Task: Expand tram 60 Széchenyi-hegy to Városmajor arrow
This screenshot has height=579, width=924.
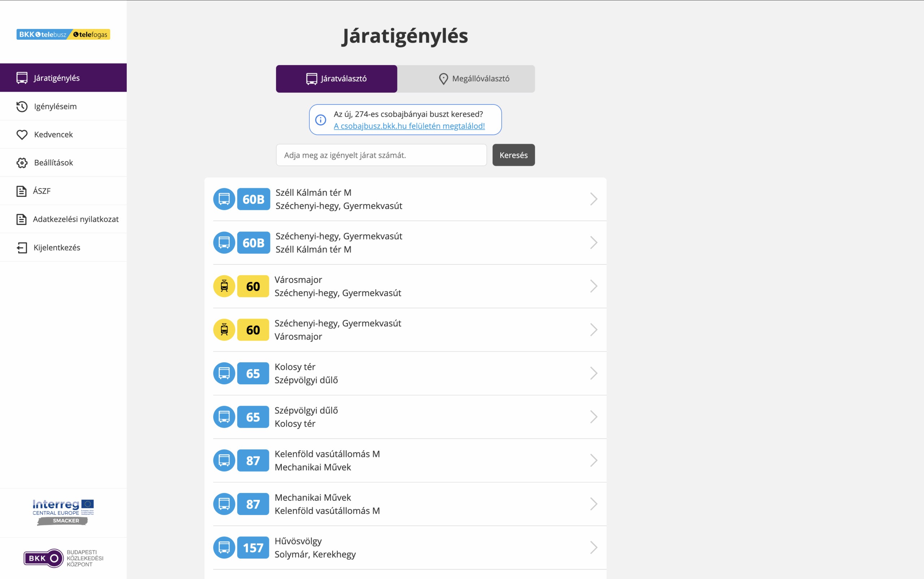Action: pos(593,330)
